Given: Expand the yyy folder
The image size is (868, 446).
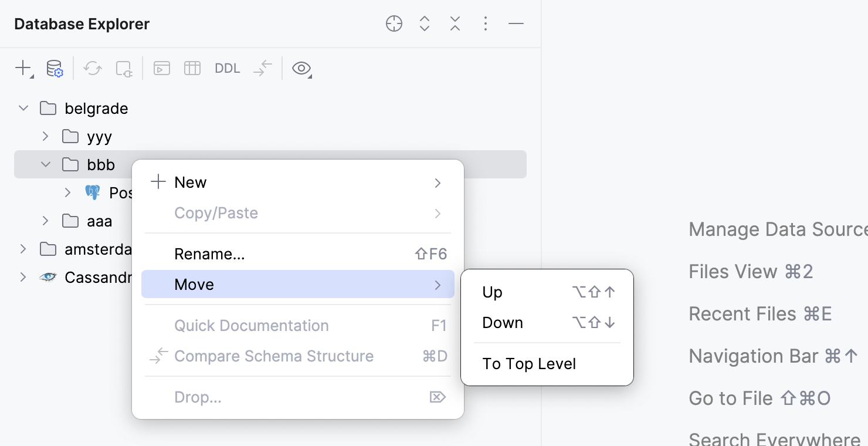Looking at the screenshot, I should [x=45, y=136].
